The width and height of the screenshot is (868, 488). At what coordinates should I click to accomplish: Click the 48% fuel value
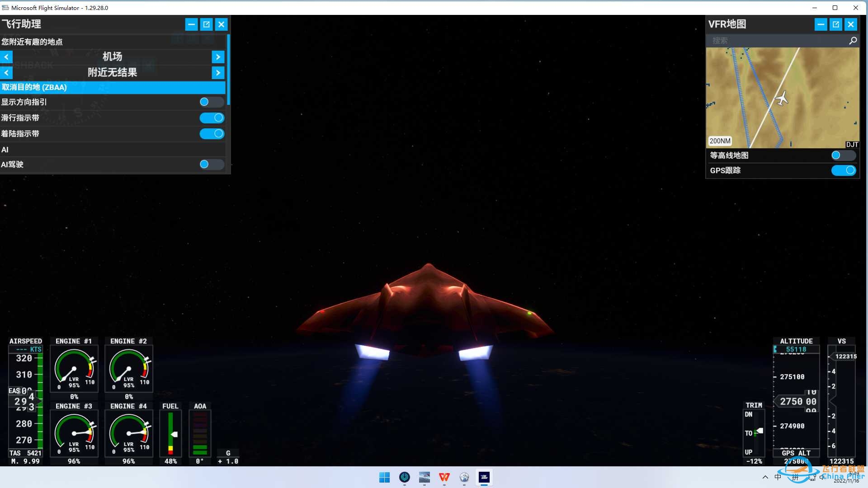coord(170,461)
